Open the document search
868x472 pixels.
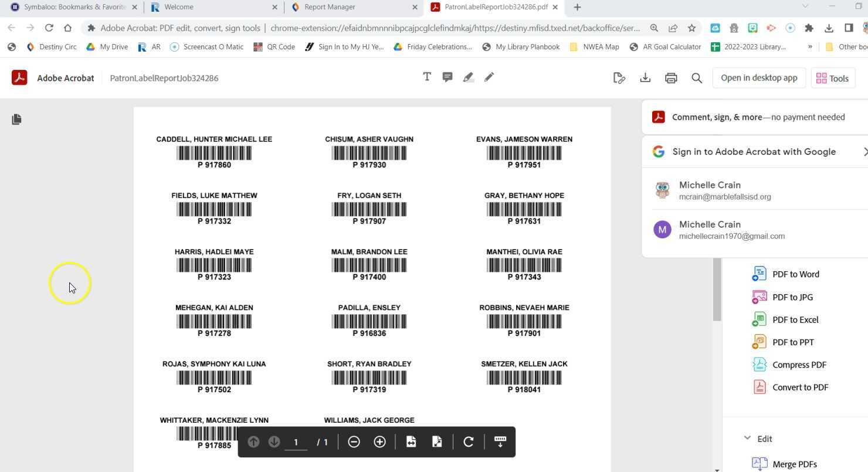697,77
